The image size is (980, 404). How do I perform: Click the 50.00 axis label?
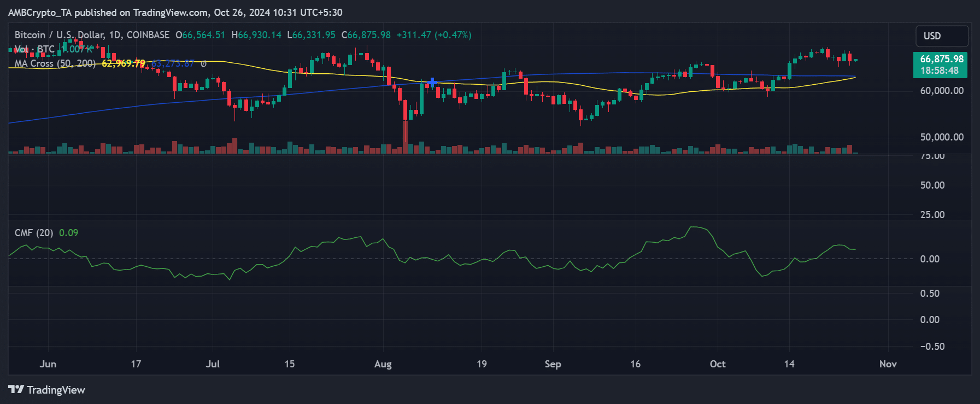click(x=932, y=185)
